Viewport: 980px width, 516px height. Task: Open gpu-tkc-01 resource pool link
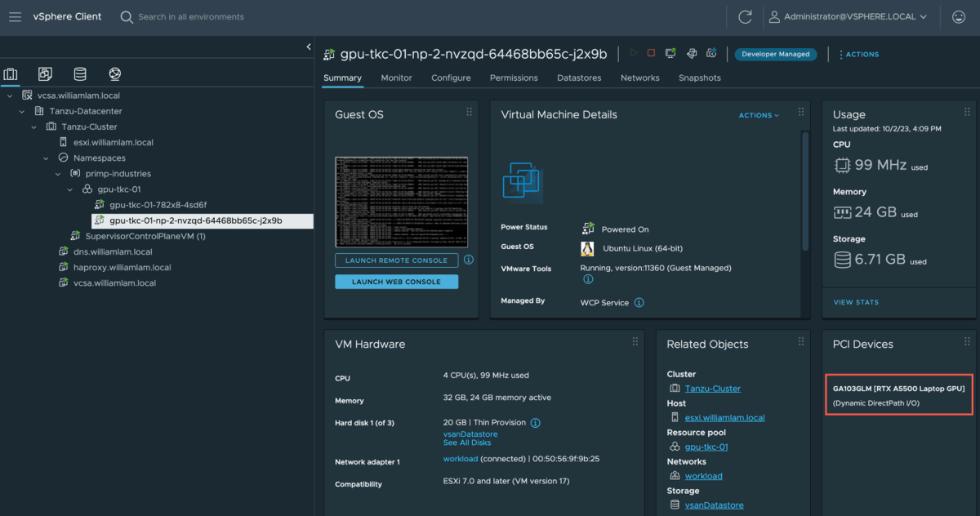pos(706,447)
